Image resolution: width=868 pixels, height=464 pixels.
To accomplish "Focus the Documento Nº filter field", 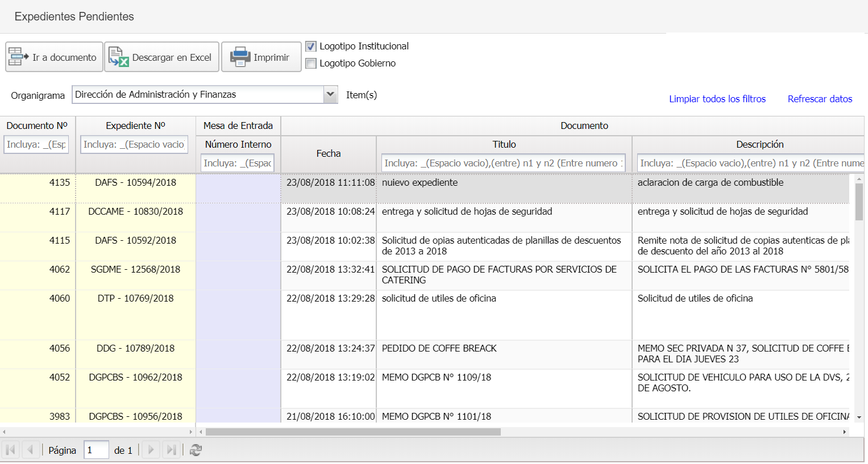I will point(36,144).
